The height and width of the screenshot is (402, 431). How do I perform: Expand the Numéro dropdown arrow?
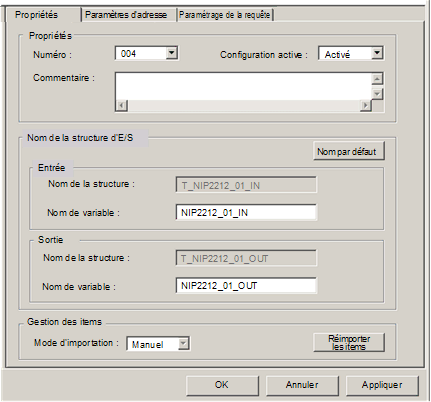(171, 53)
